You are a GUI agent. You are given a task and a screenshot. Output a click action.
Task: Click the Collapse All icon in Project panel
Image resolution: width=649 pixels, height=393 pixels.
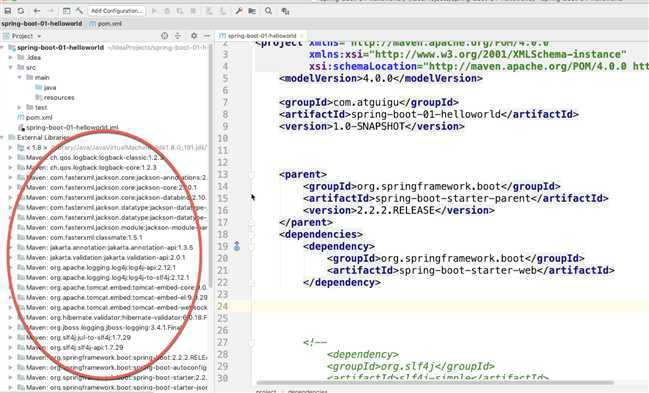tap(178, 36)
